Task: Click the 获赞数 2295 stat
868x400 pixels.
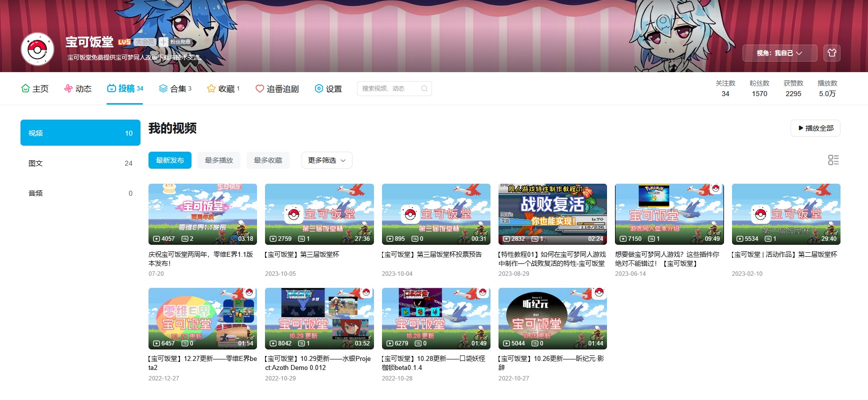Action: (793, 89)
